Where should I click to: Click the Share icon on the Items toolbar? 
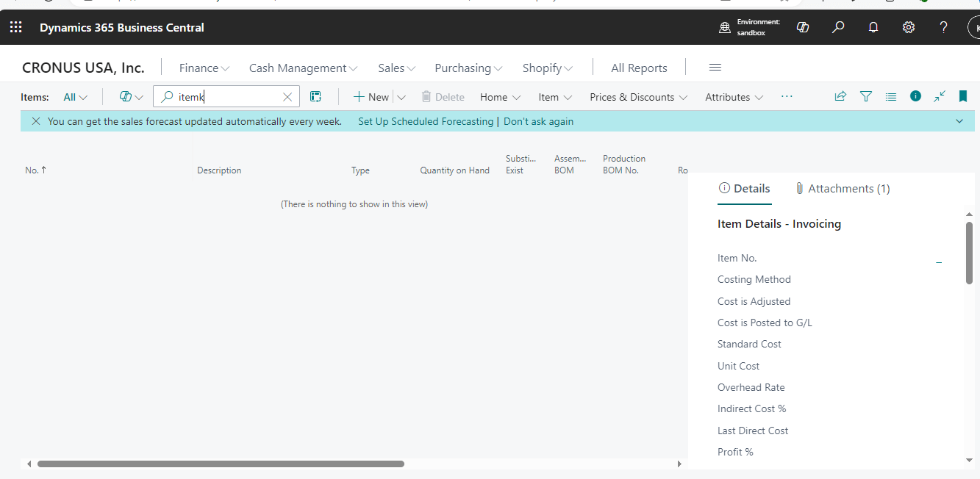(840, 96)
